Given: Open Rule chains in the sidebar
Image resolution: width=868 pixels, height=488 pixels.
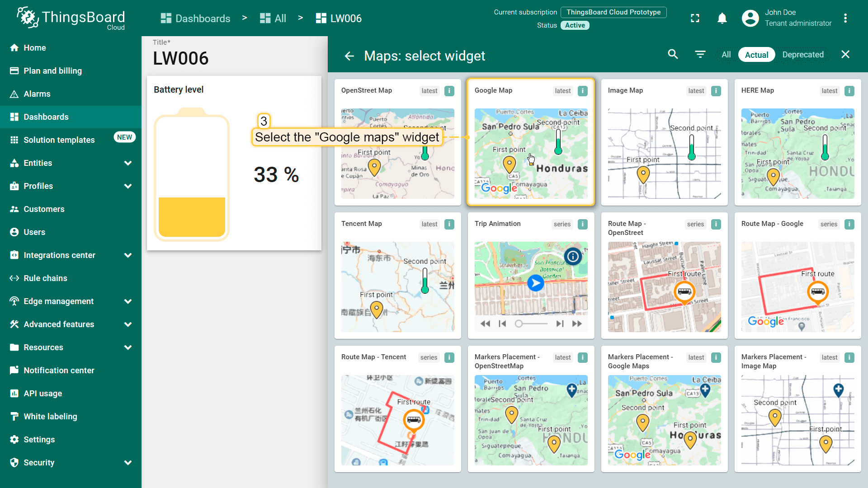Looking at the screenshot, I should point(45,278).
